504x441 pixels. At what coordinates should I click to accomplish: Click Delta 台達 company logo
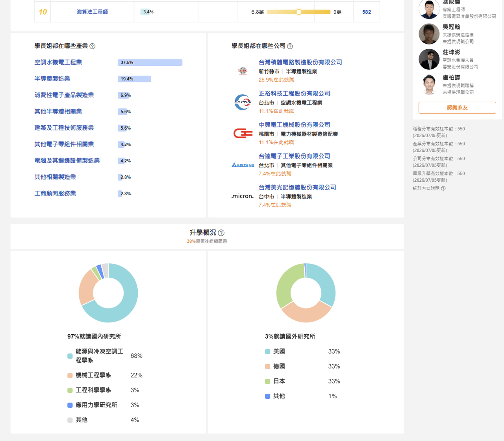243,165
